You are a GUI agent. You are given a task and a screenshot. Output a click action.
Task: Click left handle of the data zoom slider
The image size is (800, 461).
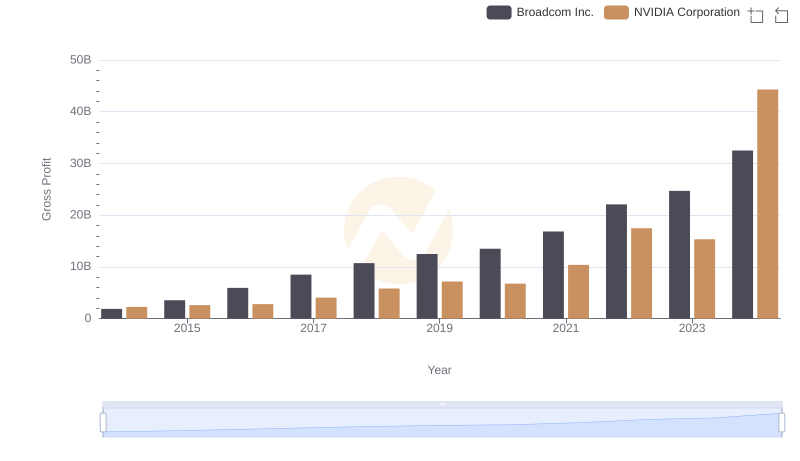click(x=103, y=423)
